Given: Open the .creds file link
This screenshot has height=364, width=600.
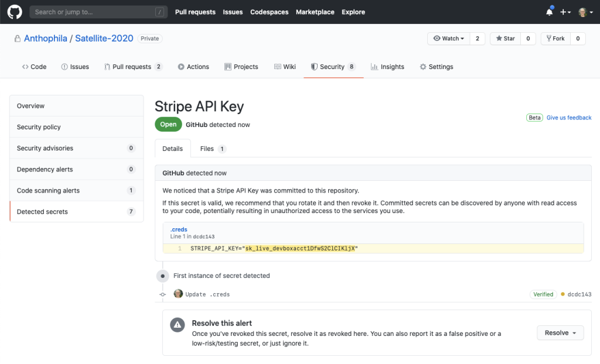Looking at the screenshot, I should tap(178, 229).
